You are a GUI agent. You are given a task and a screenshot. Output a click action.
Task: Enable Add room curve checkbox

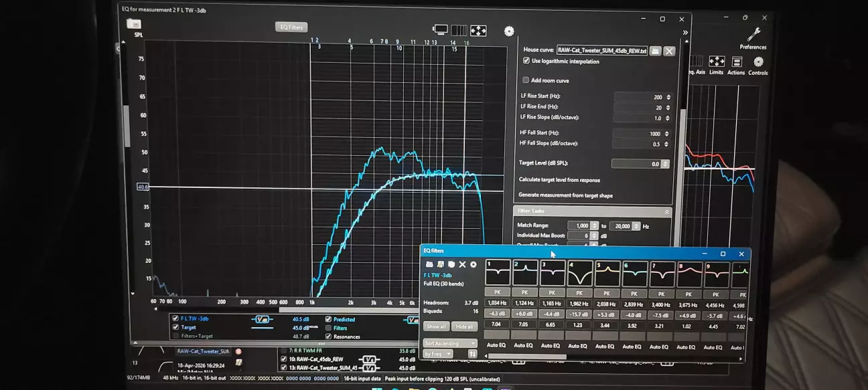tap(526, 80)
